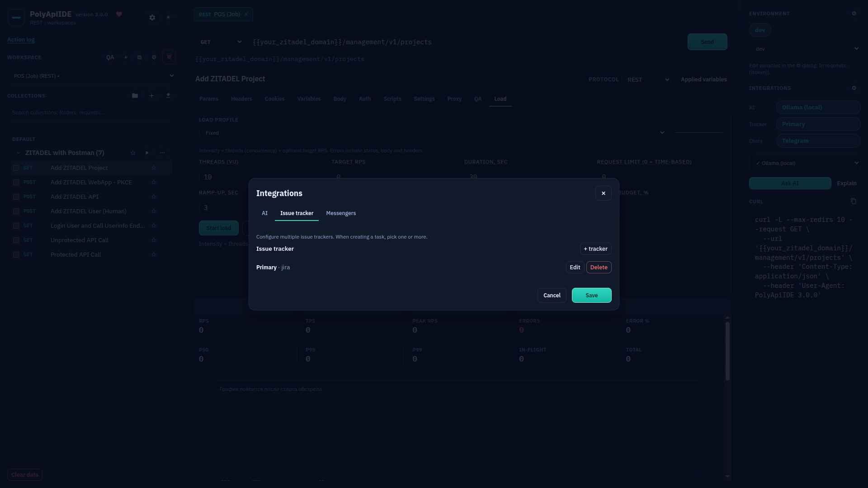The image size is (868, 488).
Task: Open more options for ZITADEL collection
Action: coord(162,153)
